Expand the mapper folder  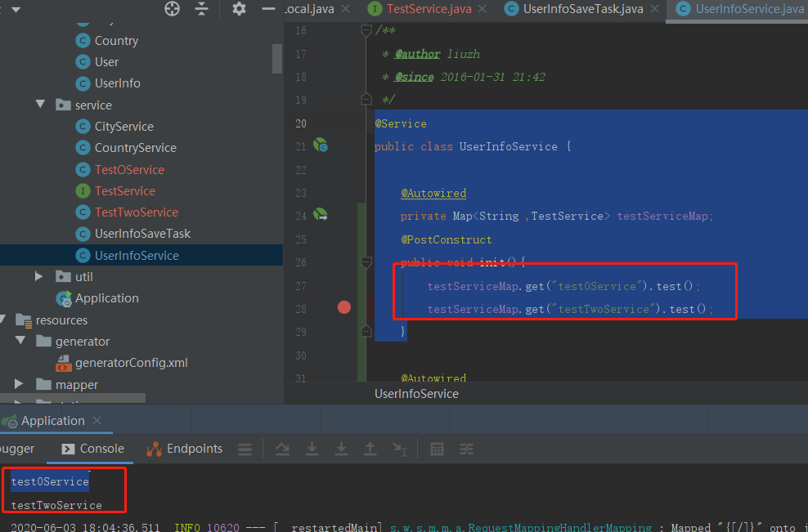[19, 384]
